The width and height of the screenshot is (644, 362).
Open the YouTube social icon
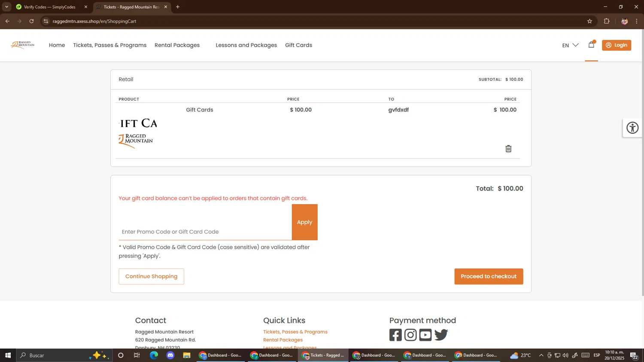(x=425, y=335)
